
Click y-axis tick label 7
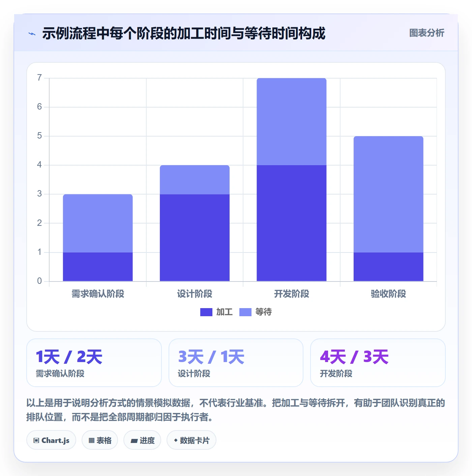tap(39, 78)
